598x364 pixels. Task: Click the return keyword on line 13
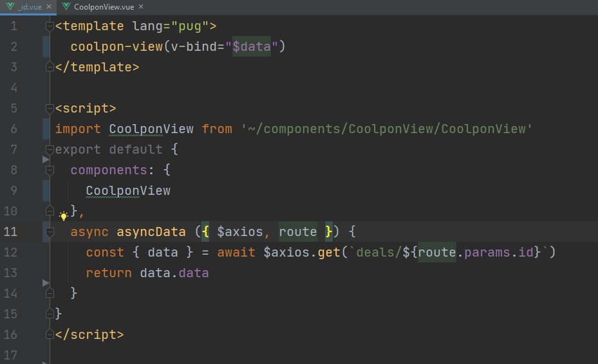109,273
